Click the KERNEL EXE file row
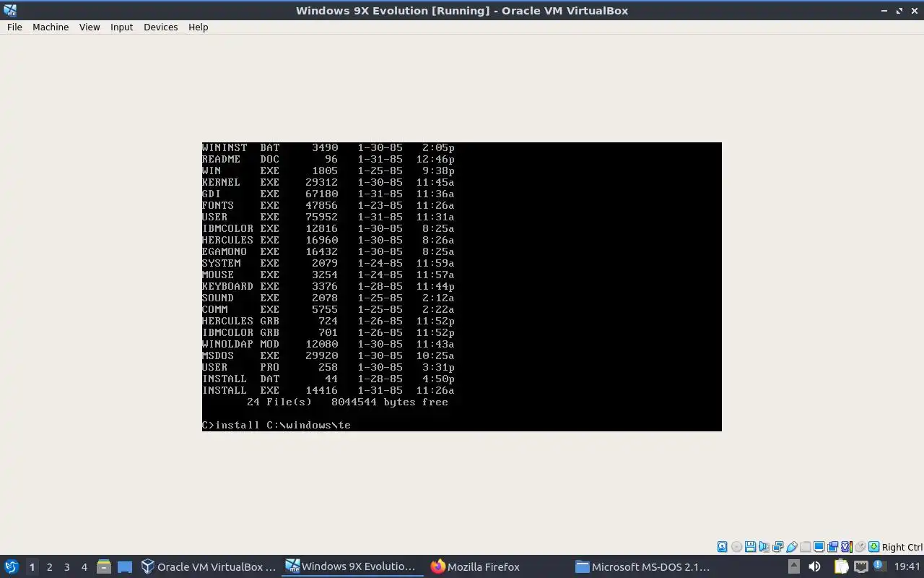924x578 pixels. 328,182
